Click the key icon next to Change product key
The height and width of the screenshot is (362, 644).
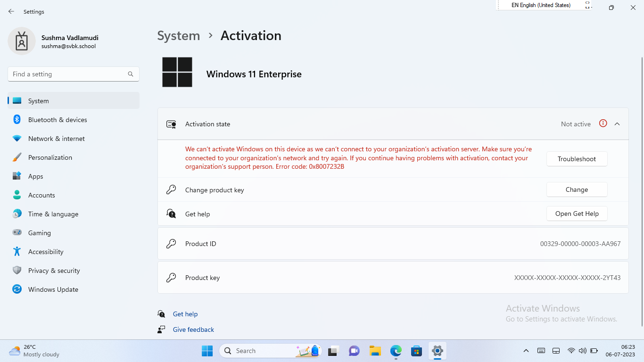pyautogui.click(x=171, y=189)
